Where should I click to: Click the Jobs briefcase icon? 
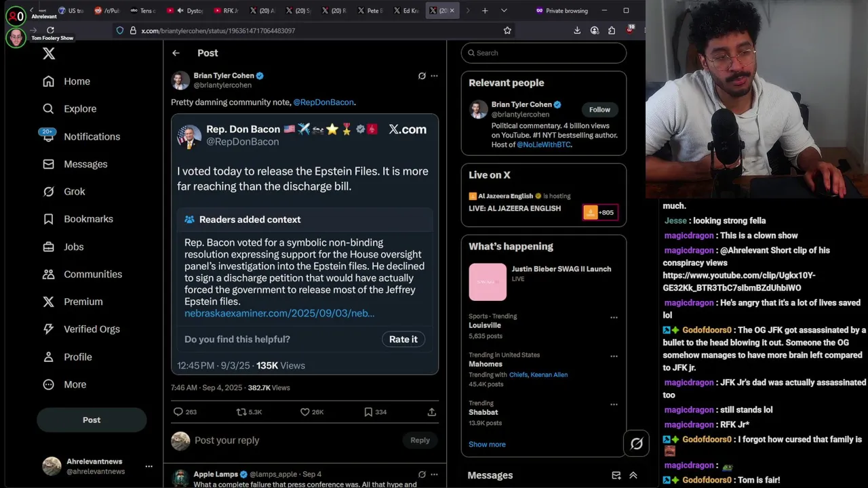tap(48, 247)
